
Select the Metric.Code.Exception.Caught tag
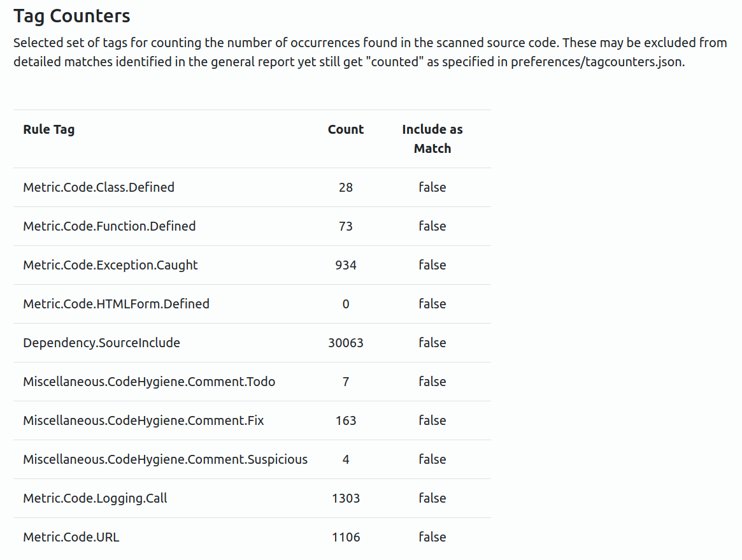coord(110,265)
